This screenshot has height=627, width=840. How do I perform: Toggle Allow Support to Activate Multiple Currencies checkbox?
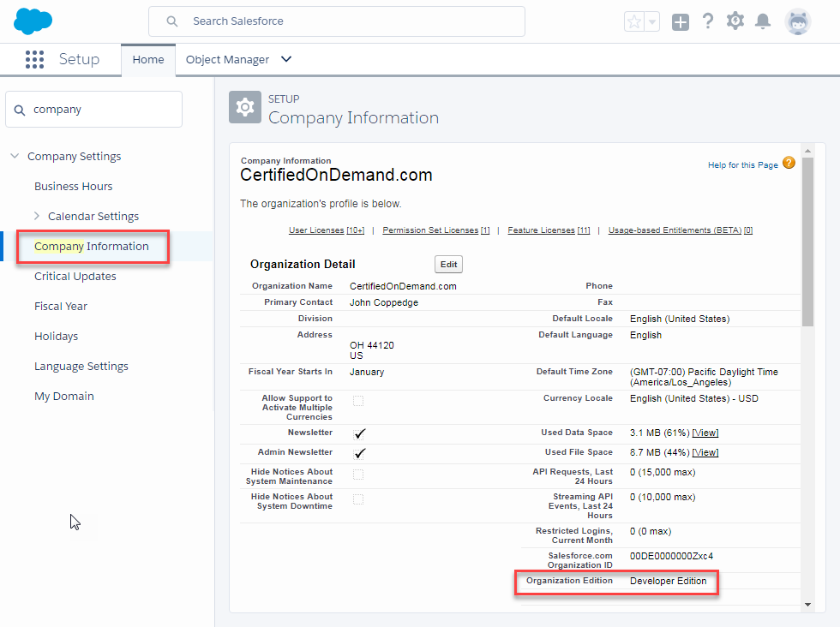click(358, 401)
